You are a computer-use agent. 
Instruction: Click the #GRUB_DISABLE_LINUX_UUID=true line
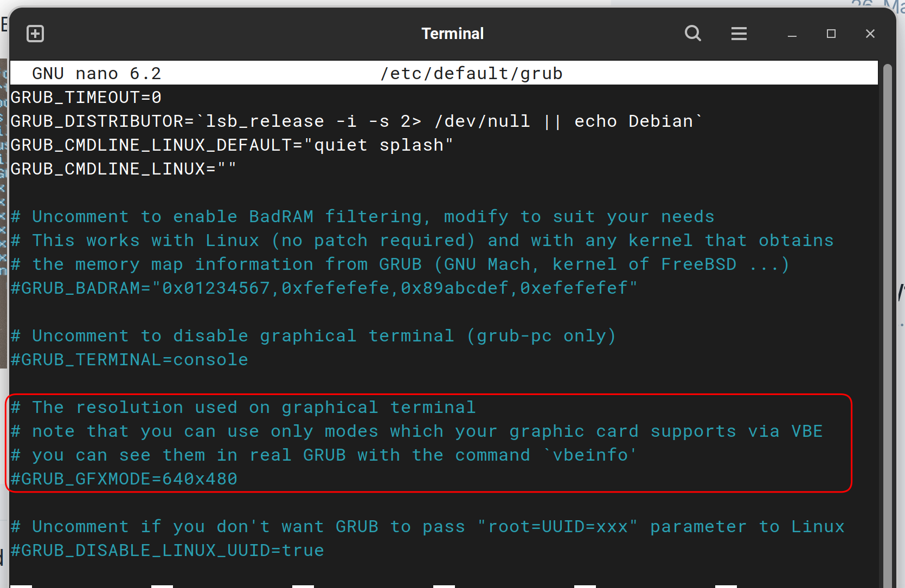point(167,551)
